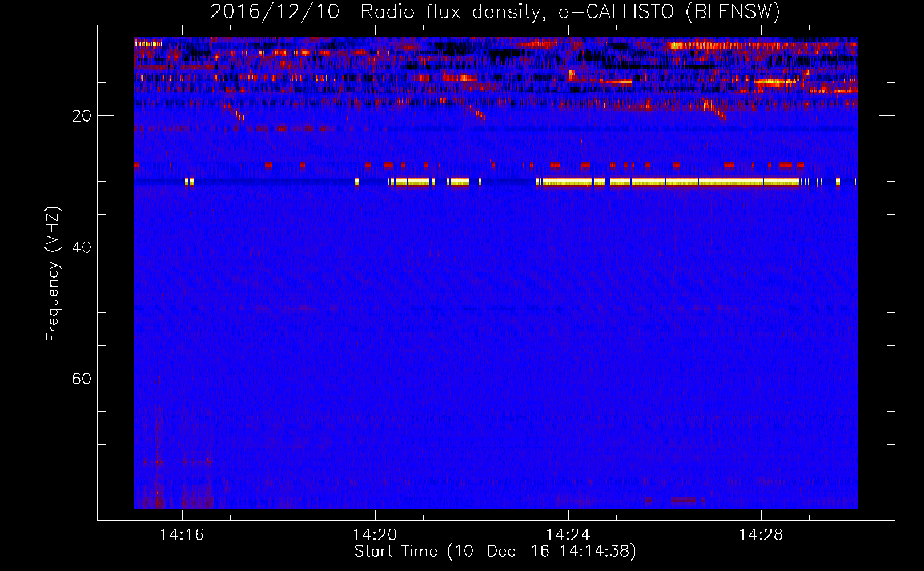Click the '40' frequency tick label

(x=82, y=247)
